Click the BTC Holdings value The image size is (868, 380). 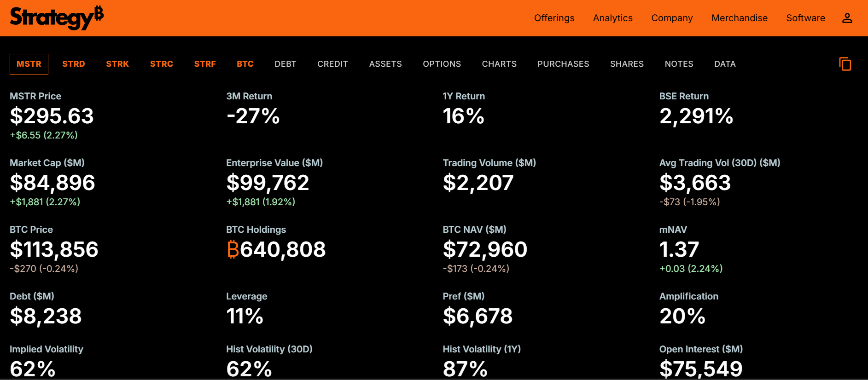276,249
